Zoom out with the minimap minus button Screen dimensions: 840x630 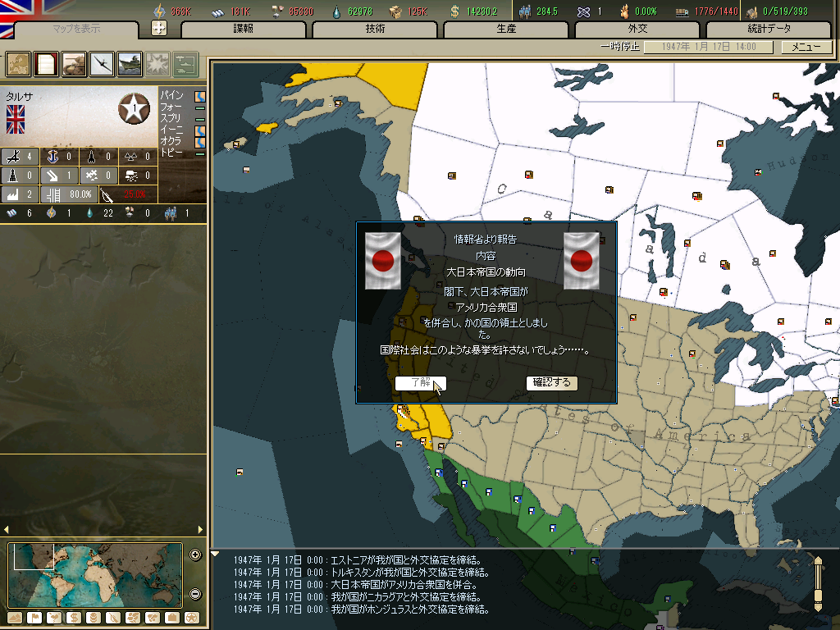pos(195,594)
